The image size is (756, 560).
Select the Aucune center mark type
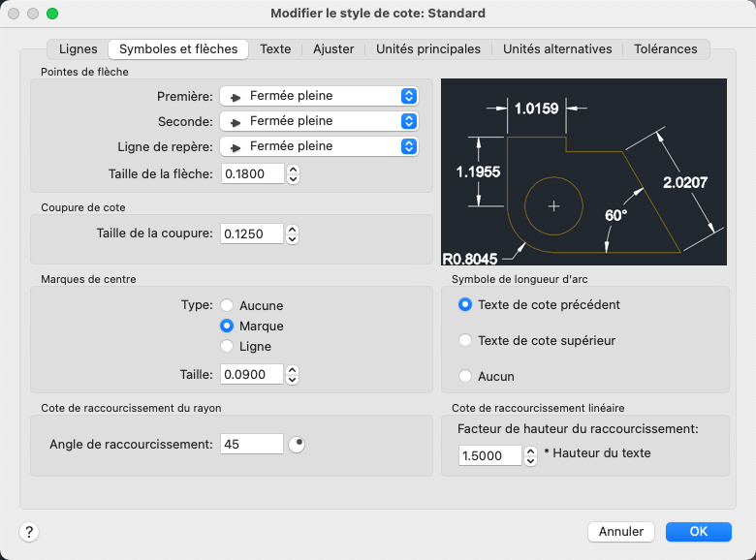click(x=228, y=305)
